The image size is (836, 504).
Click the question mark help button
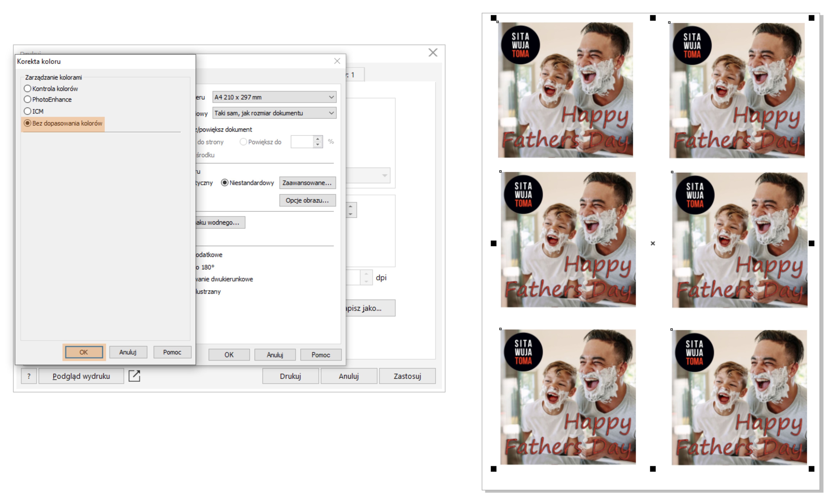click(29, 376)
